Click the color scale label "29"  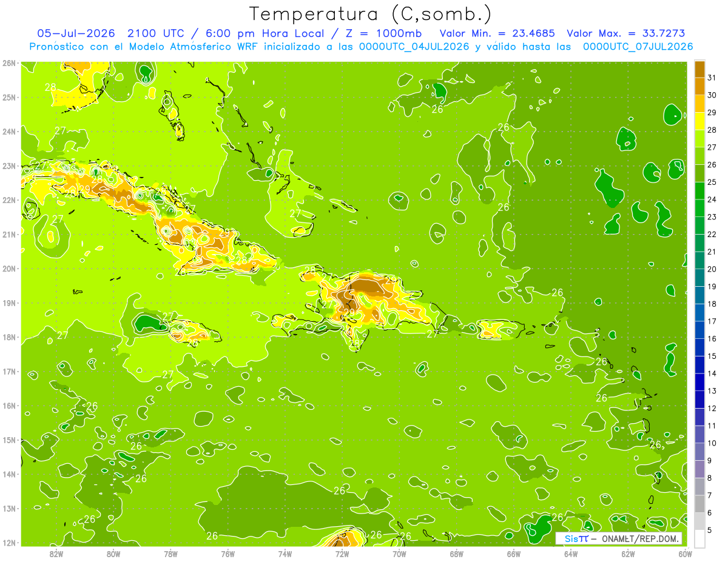coord(712,112)
